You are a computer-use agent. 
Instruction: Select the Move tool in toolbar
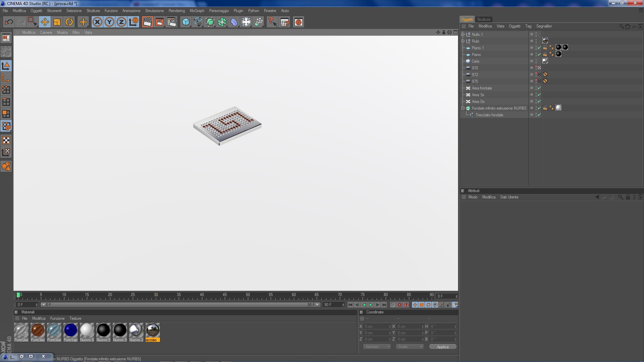tap(45, 22)
